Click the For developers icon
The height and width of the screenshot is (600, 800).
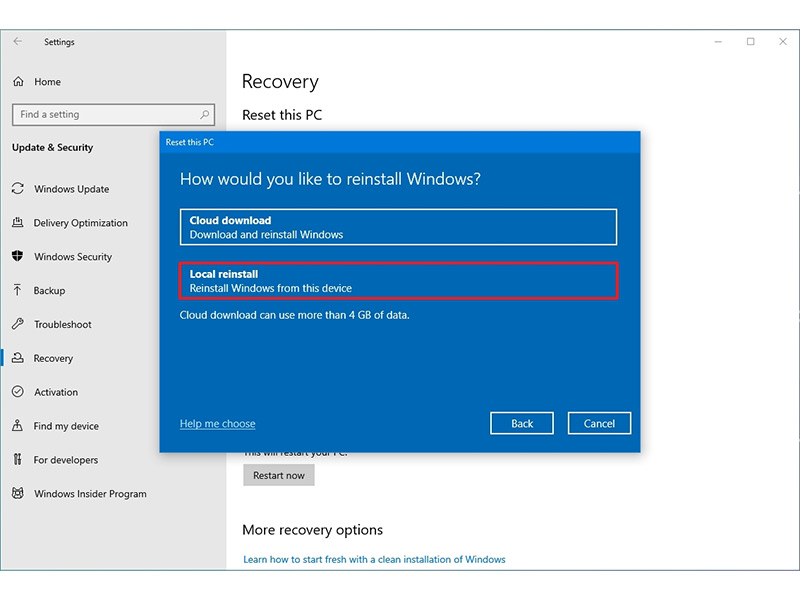(18, 460)
